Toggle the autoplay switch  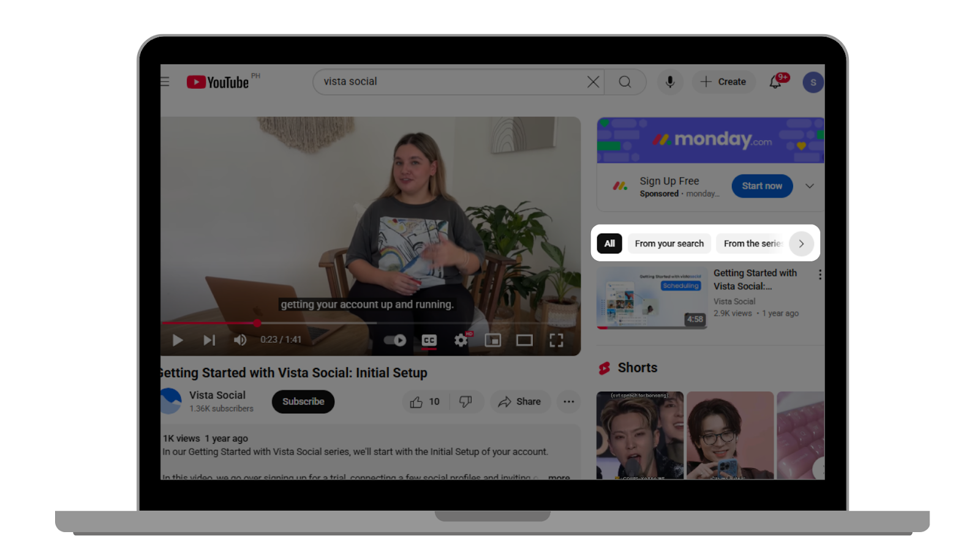(395, 340)
